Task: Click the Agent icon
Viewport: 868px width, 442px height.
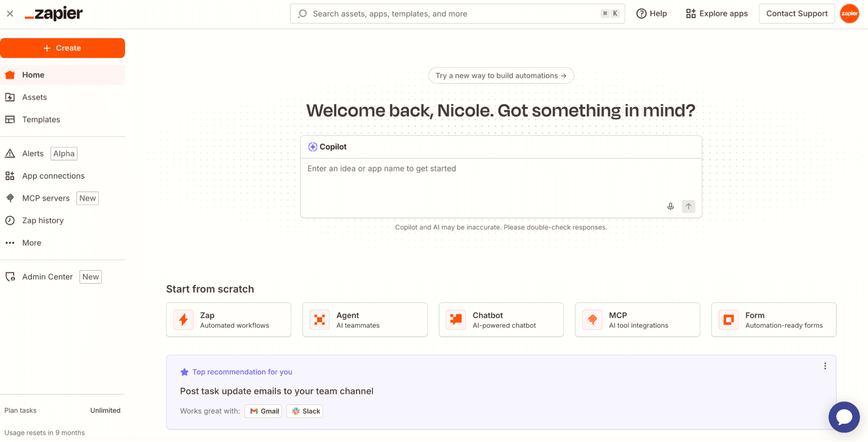Action: click(320, 320)
